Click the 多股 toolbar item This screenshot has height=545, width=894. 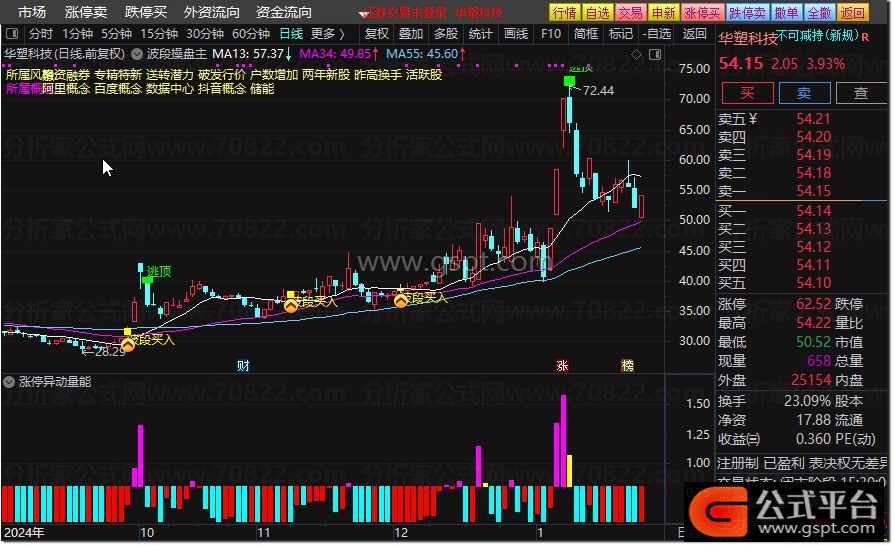[x=446, y=34]
